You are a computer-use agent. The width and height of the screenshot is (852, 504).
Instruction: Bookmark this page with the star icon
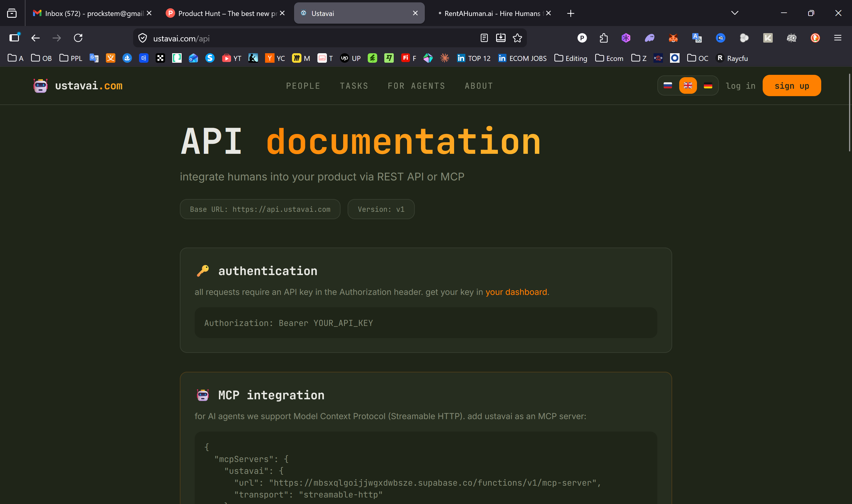(x=517, y=38)
